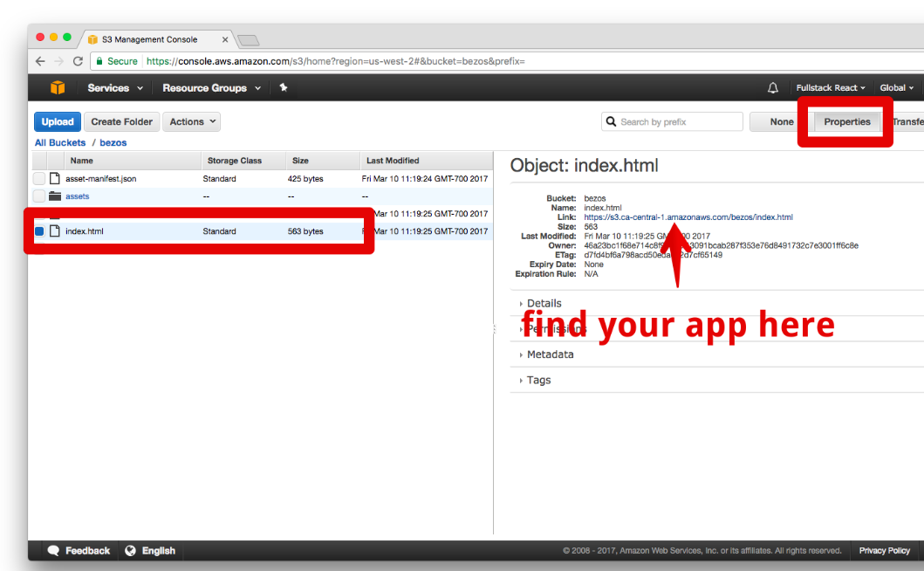Viewport: 924px width, 571px height.
Task: Click the Object: index.html heading
Action: 584,166
